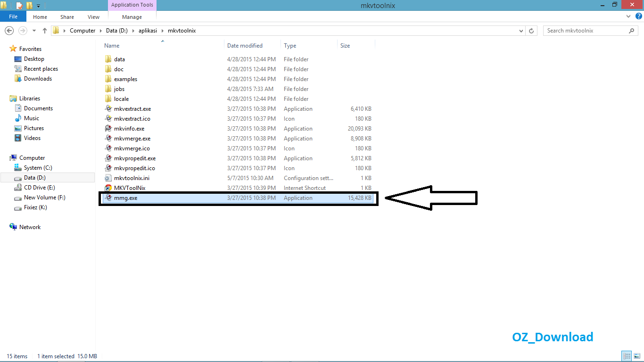
Task: Open Downloads under Favorites
Action: 38,79
